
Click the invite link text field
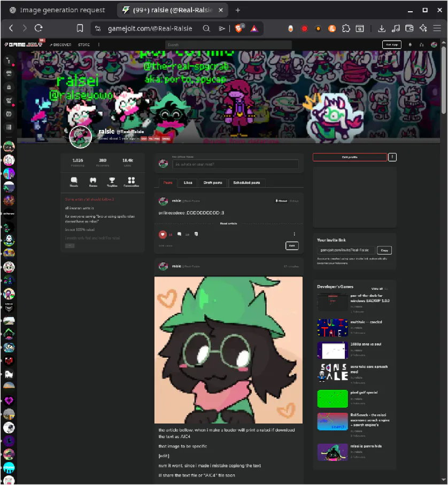[x=346, y=250]
